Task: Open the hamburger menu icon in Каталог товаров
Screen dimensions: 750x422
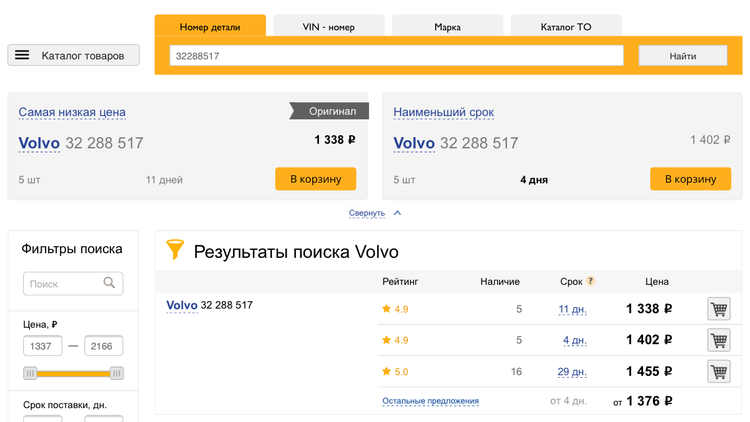Action: point(22,55)
